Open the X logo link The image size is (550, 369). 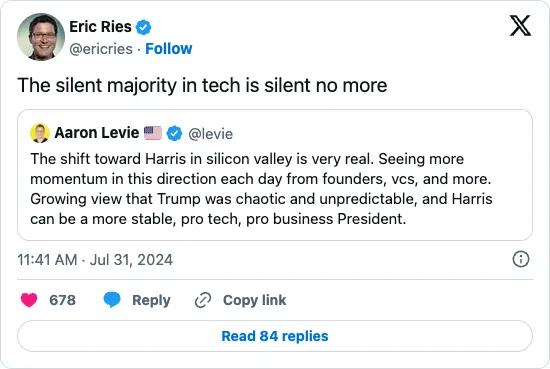point(520,26)
